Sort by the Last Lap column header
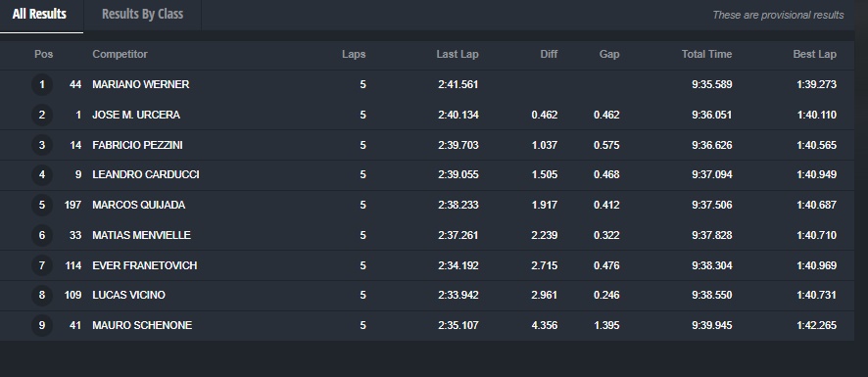The height and width of the screenshot is (377, 868). (x=458, y=54)
